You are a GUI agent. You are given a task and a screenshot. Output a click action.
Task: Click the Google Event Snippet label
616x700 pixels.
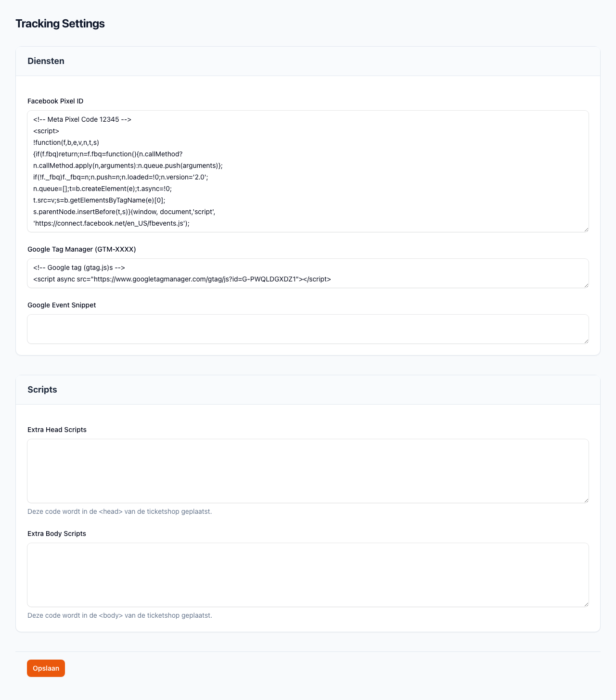(x=62, y=305)
